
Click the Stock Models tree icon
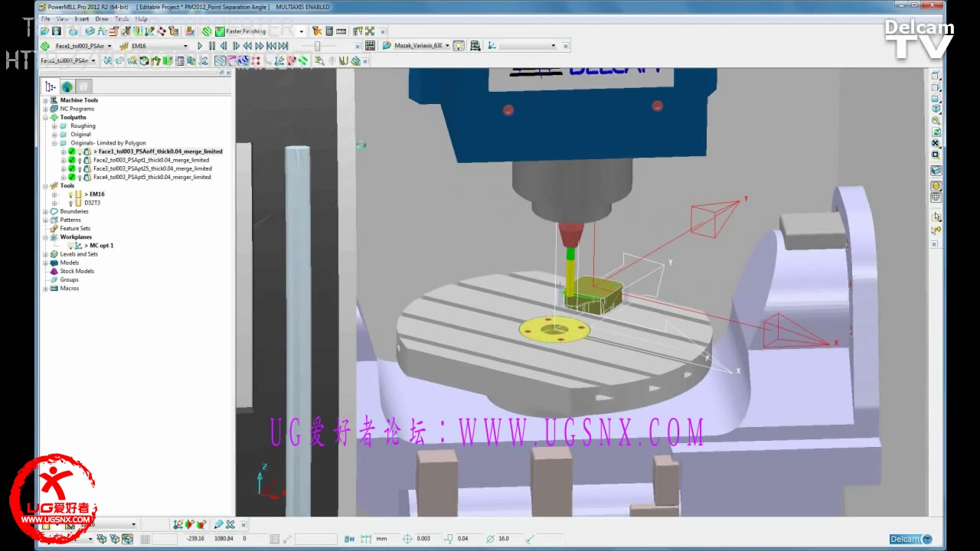point(54,271)
